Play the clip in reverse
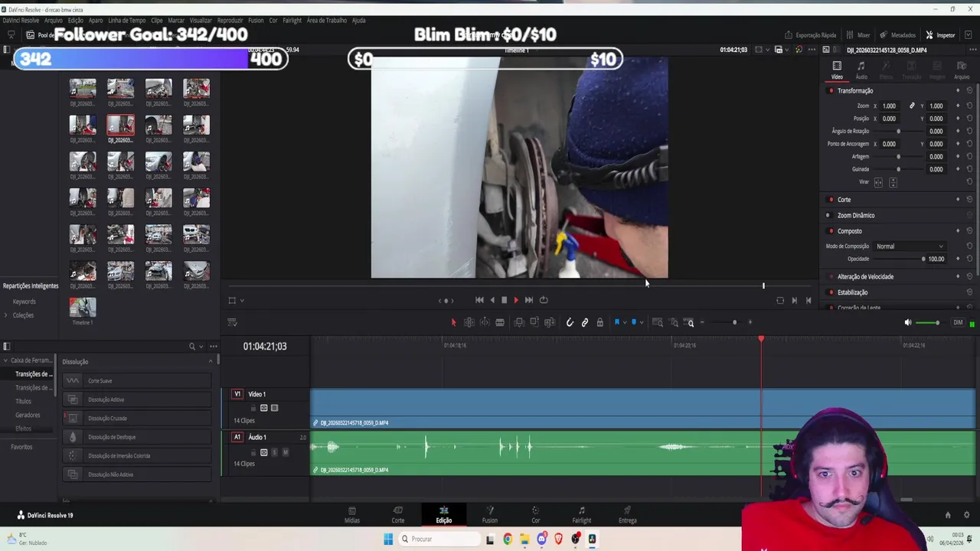 click(492, 300)
